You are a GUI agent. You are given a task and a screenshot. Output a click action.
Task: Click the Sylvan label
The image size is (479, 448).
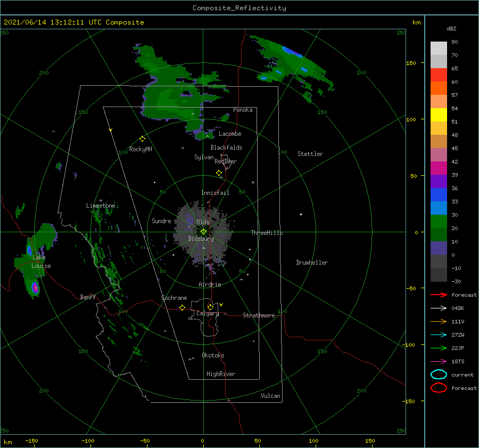tap(204, 157)
